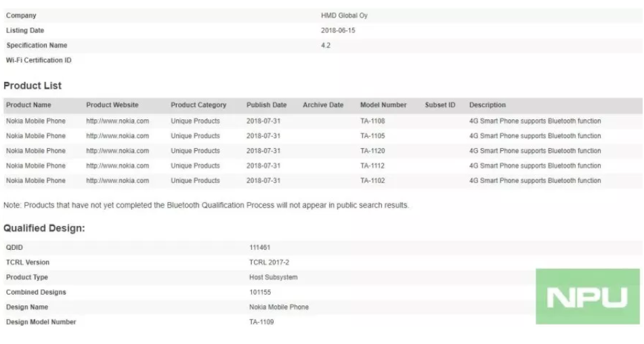Screen dimensions: 644x344
Task: Select model number TA-1105
Action: 372,136
